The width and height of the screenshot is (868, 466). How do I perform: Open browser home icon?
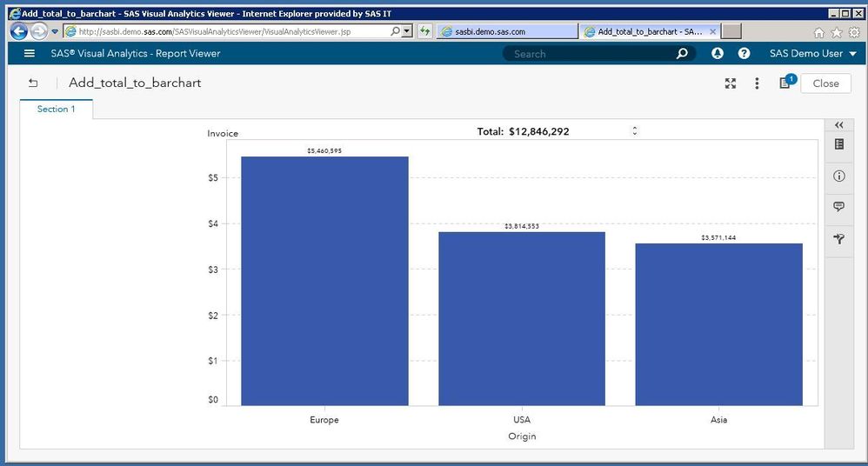[818, 33]
